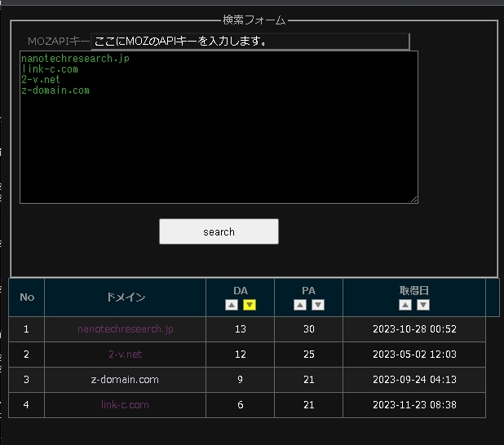The image size is (504, 445).
Task: Select DA value 9 for z-domain.com
Action: point(241,380)
